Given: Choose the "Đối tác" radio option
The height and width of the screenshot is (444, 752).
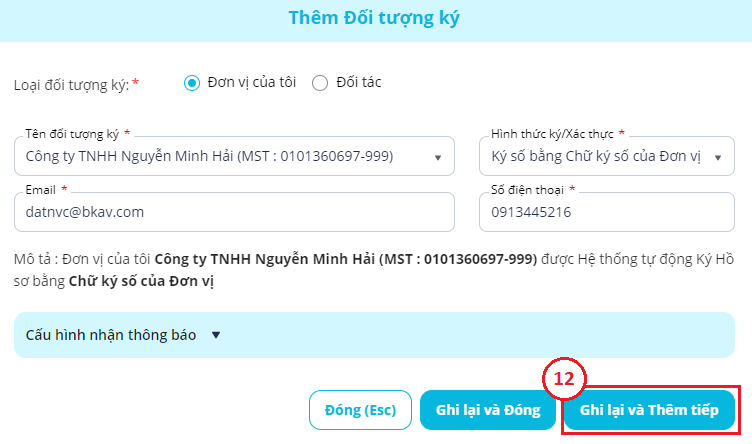Looking at the screenshot, I should point(320,83).
